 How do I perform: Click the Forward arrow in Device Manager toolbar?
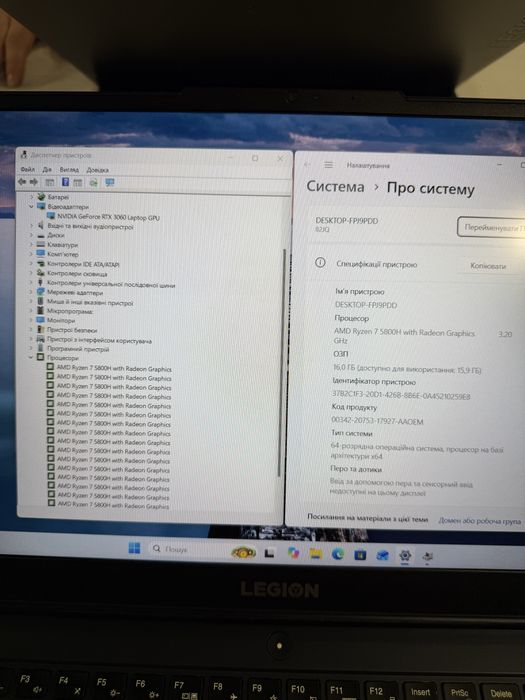tap(33, 182)
